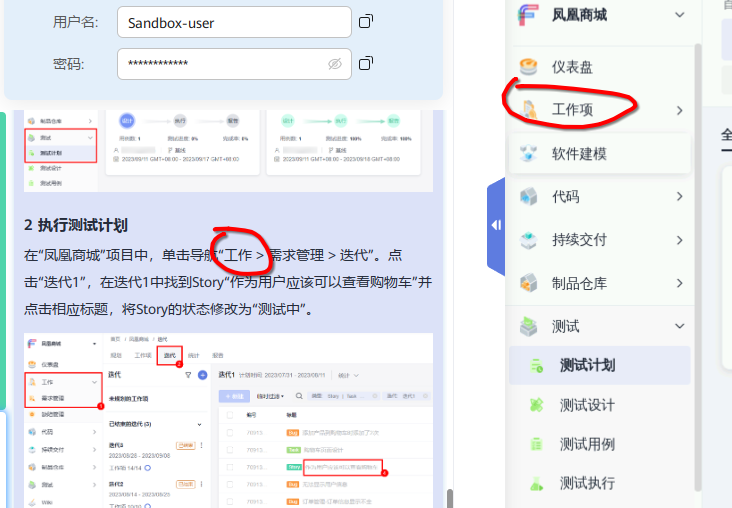Click the 测试计划 icon
The height and width of the screenshot is (508, 732).
click(x=537, y=366)
